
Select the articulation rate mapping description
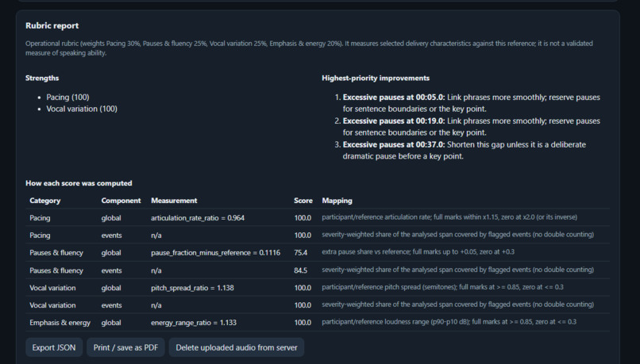(x=449, y=217)
